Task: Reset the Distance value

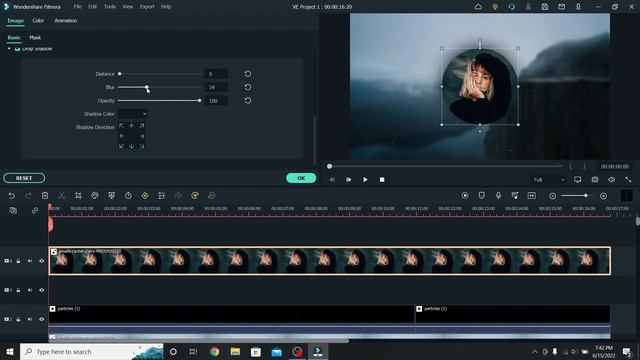Action: click(x=248, y=74)
